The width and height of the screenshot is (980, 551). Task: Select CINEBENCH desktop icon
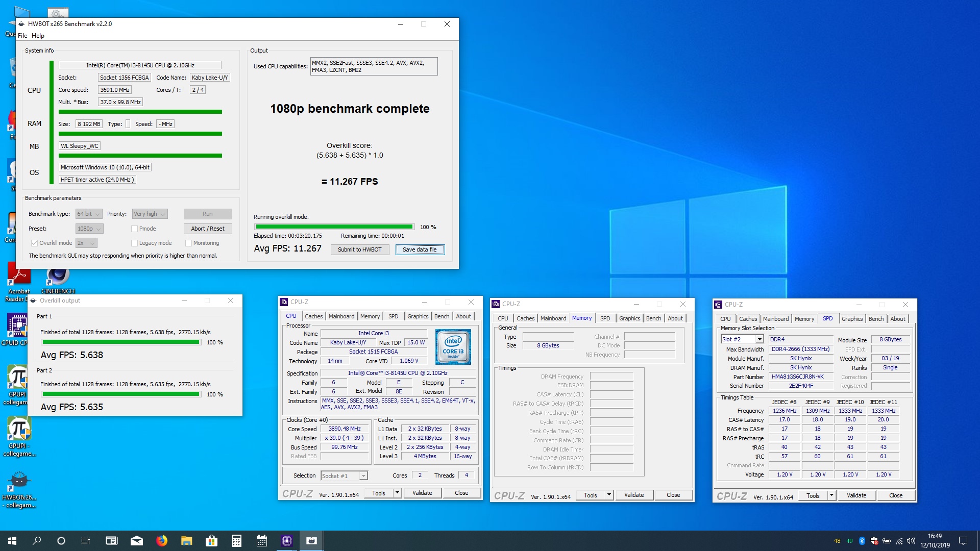[x=58, y=280]
